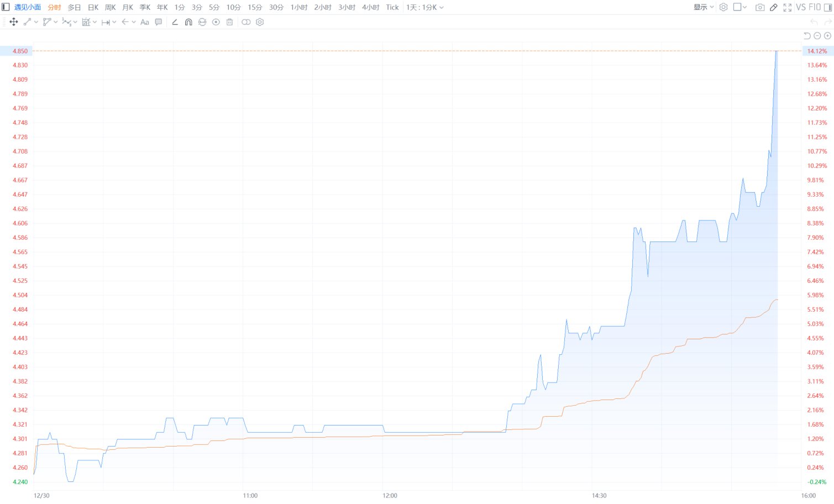This screenshot has height=504, width=834.
Task: Select the wave pattern drawing tool
Action: 66,22
